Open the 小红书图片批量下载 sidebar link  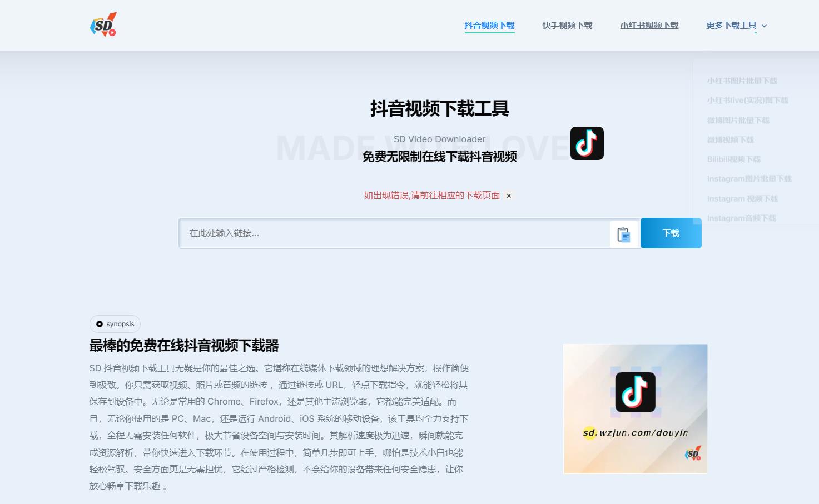tap(742, 81)
